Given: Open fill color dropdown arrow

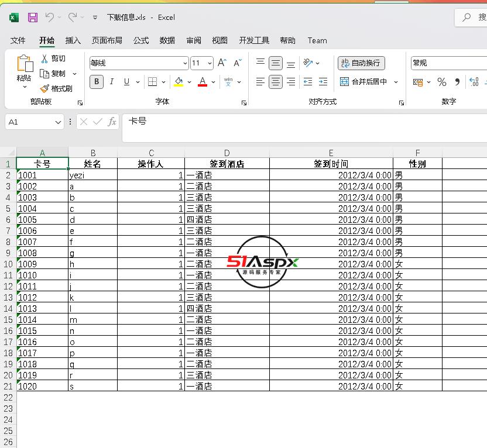Looking at the screenshot, I should [x=189, y=82].
